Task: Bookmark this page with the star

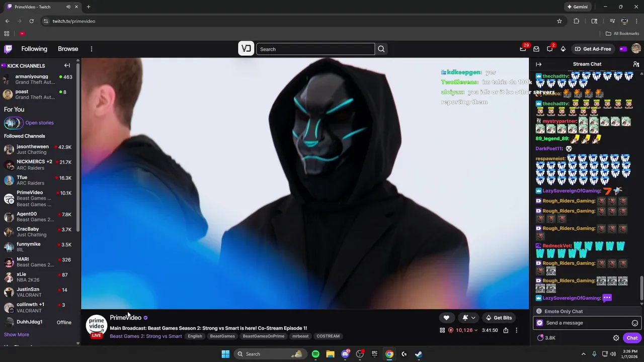Action: tap(559, 21)
